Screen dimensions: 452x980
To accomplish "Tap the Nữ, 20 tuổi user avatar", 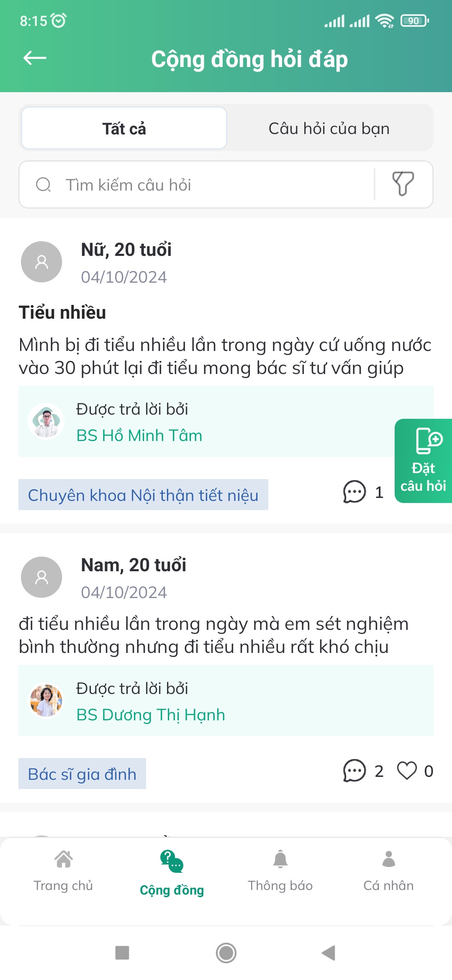I will coord(41,262).
